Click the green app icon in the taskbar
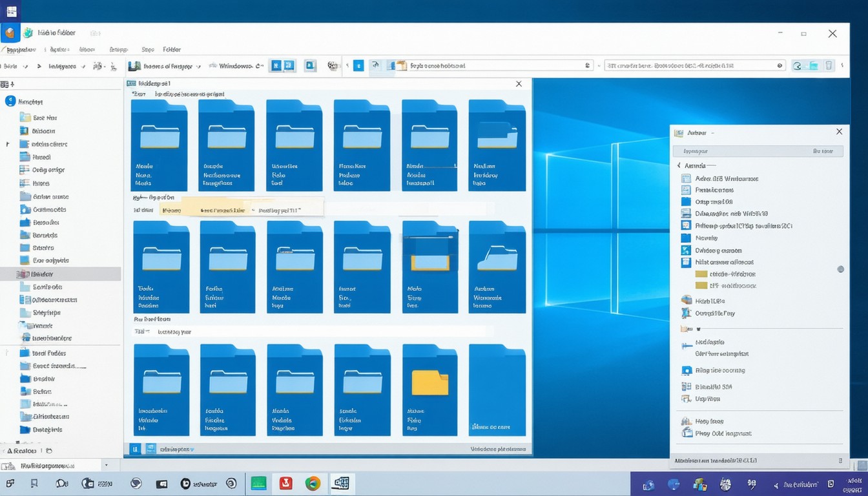 pyautogui.click(x=258, y=483)
